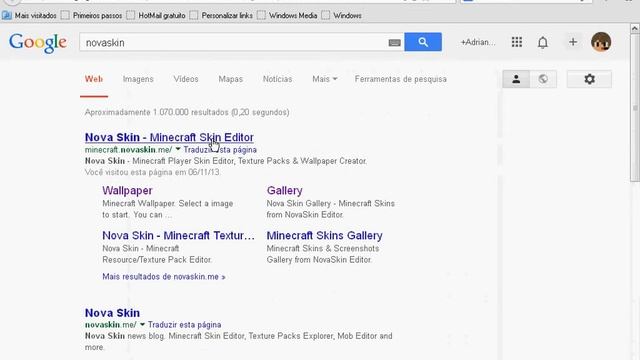Open Nova Skin - Minecraft Skin Editor result
Image resolution: width=640 pixels, height=360 pixels.
[x=169, y=138]
